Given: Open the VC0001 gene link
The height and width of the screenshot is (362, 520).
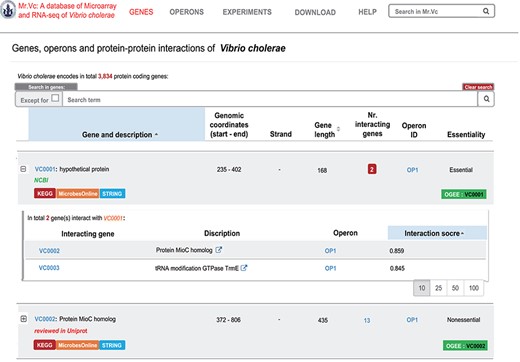Looking at the screenshot, I should 45,169.
